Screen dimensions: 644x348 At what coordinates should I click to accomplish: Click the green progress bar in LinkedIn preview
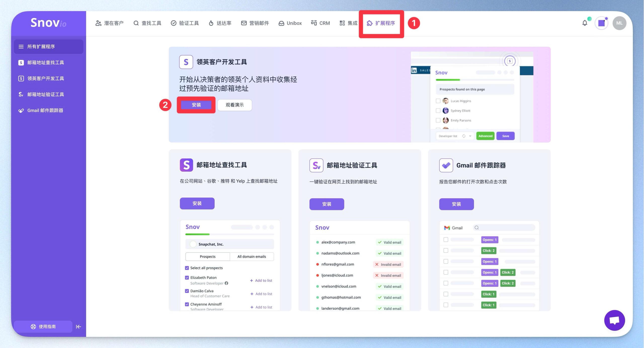pyautogui.click(x=448, y=80)
